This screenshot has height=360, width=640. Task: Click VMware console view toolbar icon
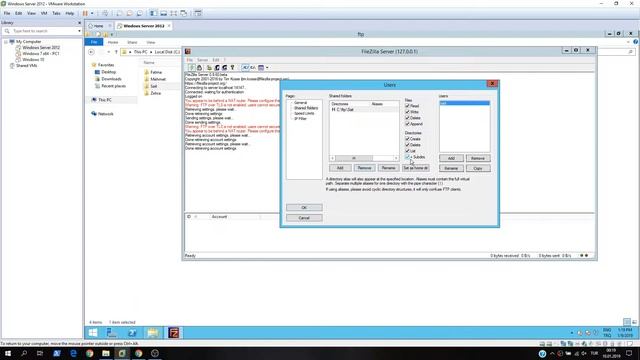coord(198,13)
